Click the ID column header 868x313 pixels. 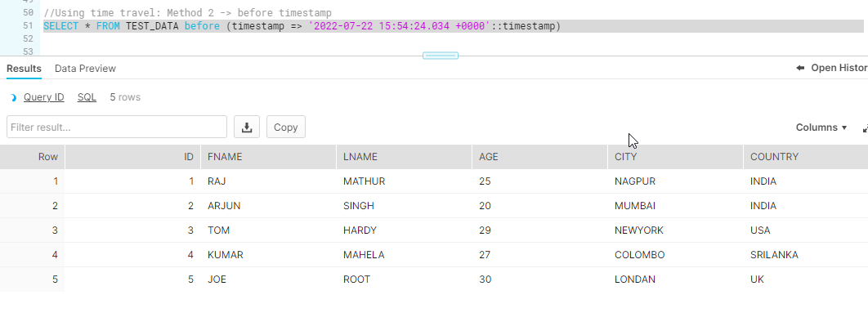pos(133,157)
